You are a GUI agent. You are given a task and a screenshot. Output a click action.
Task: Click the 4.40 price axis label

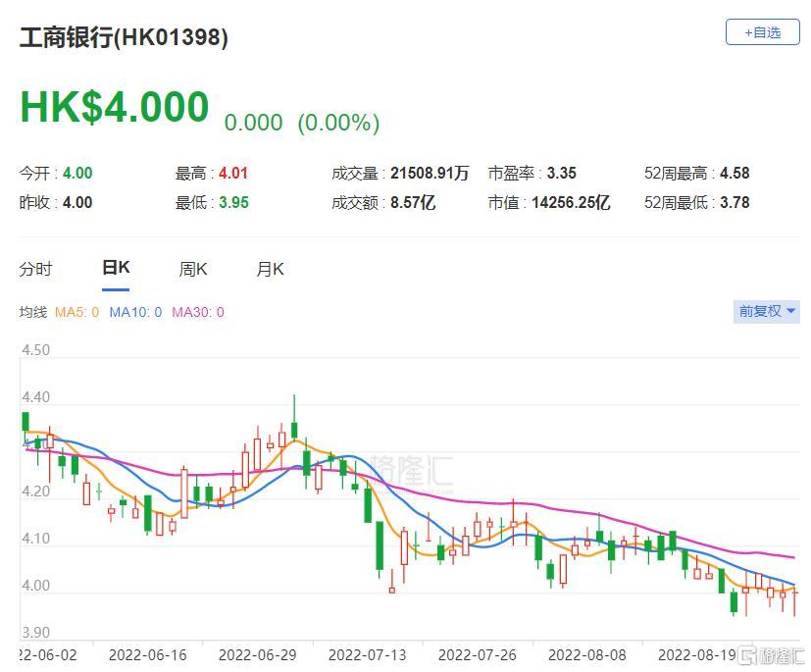pos(35,397)
